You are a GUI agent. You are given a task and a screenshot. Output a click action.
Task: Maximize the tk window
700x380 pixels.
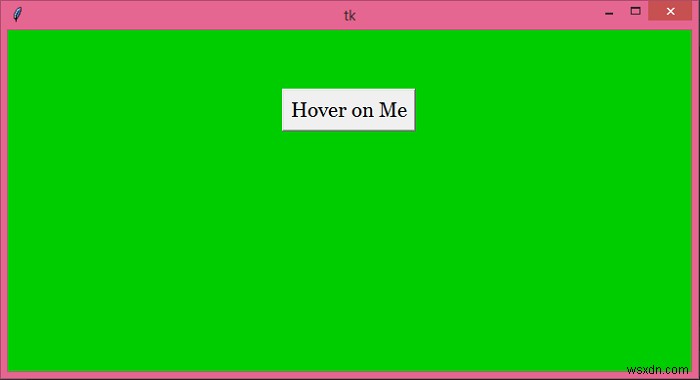(x=635, y=11)
